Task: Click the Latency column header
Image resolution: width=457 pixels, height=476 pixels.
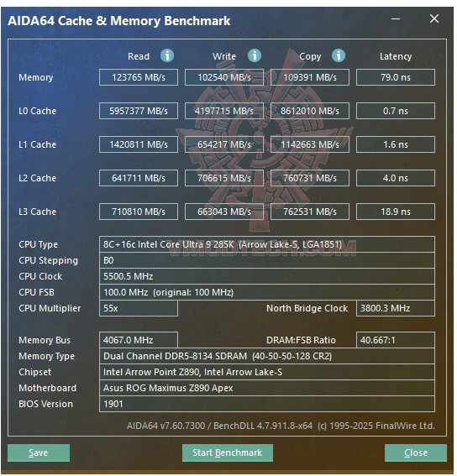Action: pyautogui.click(x=396, y=56)
